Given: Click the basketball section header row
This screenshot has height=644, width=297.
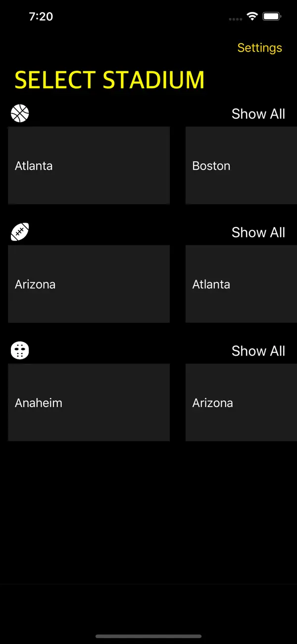Looking at the screenshot, I should click(148, 114).
